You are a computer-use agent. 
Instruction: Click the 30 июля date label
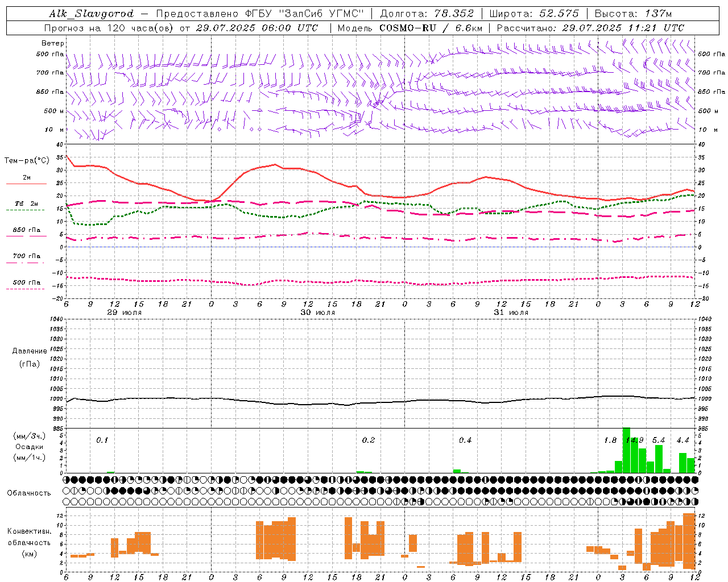[x=318, y=312]
